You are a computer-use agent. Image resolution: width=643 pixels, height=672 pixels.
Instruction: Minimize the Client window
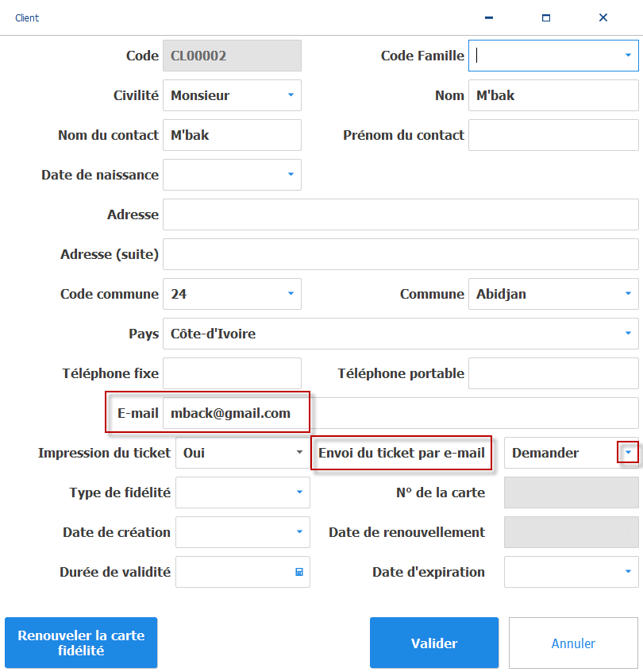[x=489, y=17]
